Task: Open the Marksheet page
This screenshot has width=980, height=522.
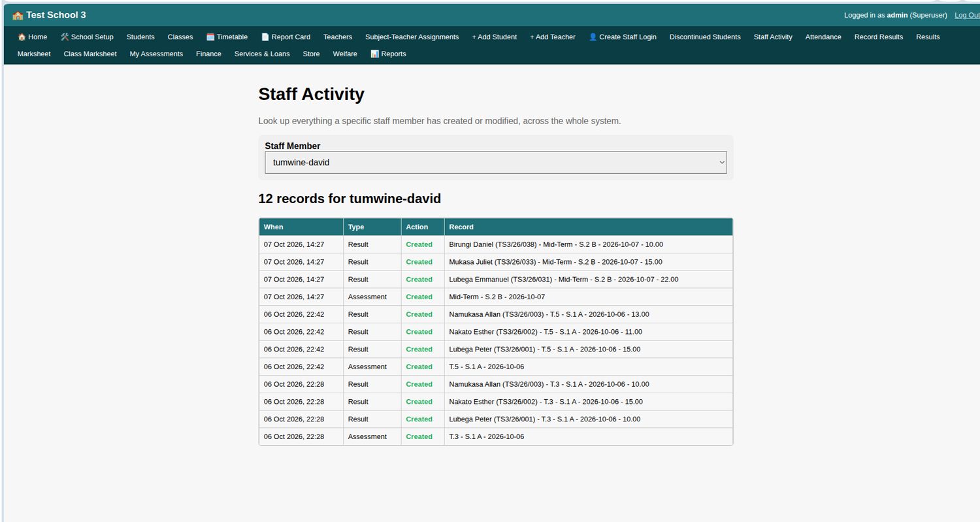Action: click(34, 54)
